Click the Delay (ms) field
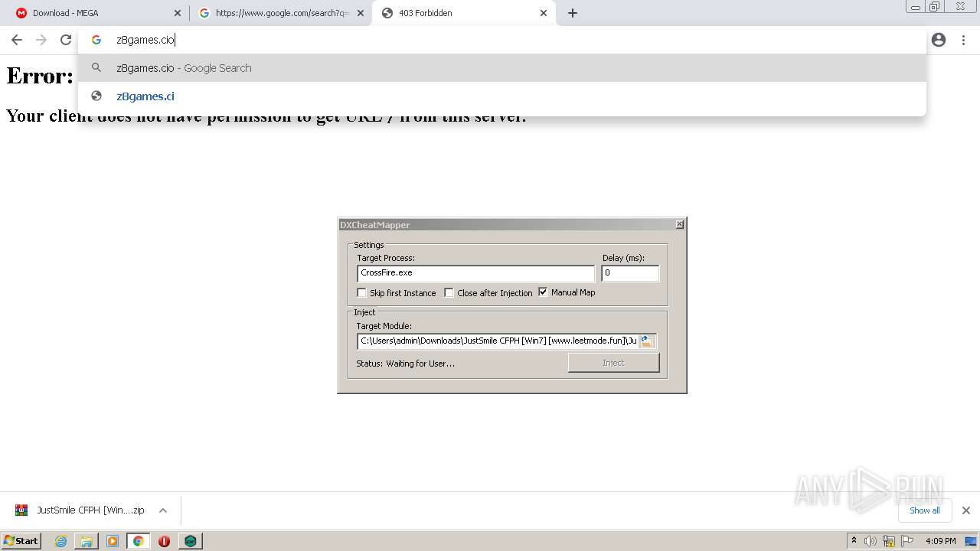This screenshot has width=980, height=551. pyautogui.click(x=629, y=273)
